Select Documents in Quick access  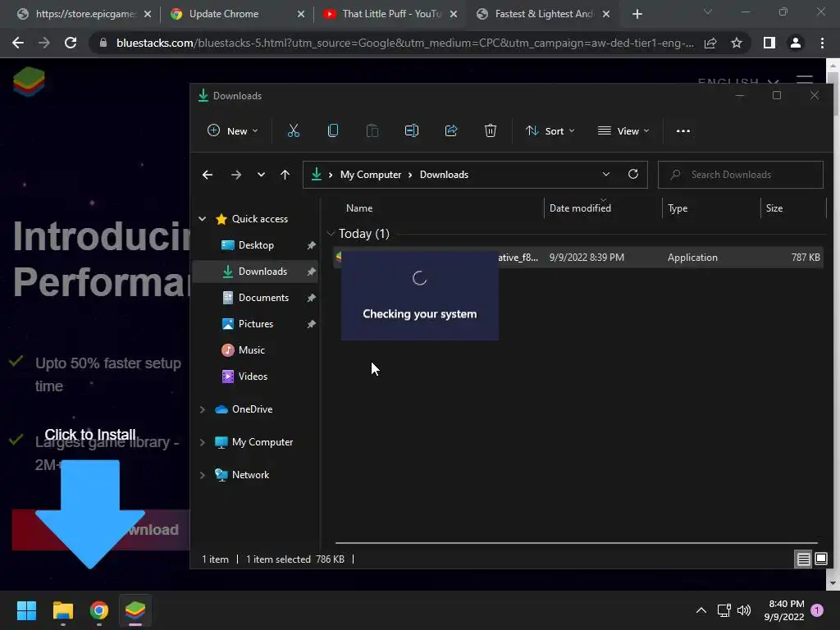click(255, 297)
